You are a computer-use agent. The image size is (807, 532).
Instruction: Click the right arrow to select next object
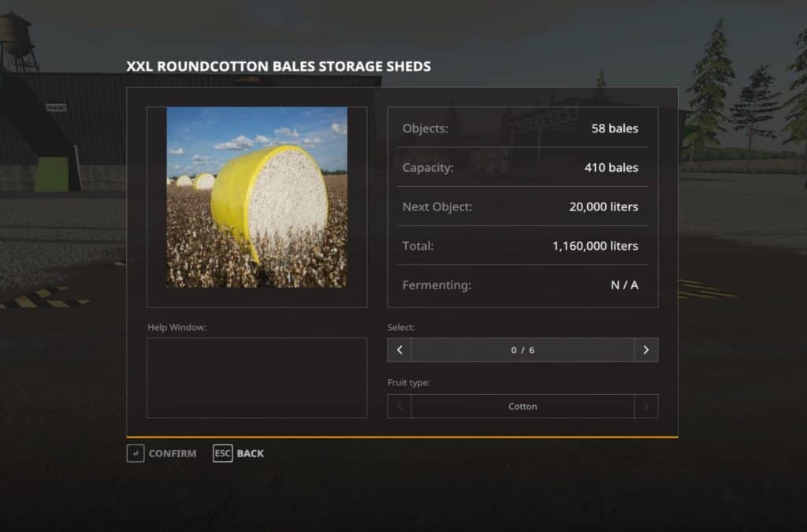coord(645,349)
